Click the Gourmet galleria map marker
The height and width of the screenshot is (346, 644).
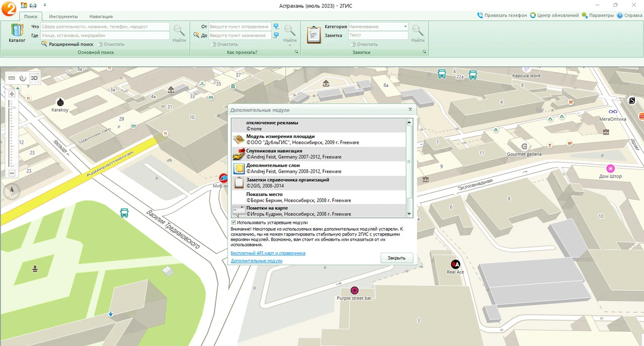coord(524,146)
